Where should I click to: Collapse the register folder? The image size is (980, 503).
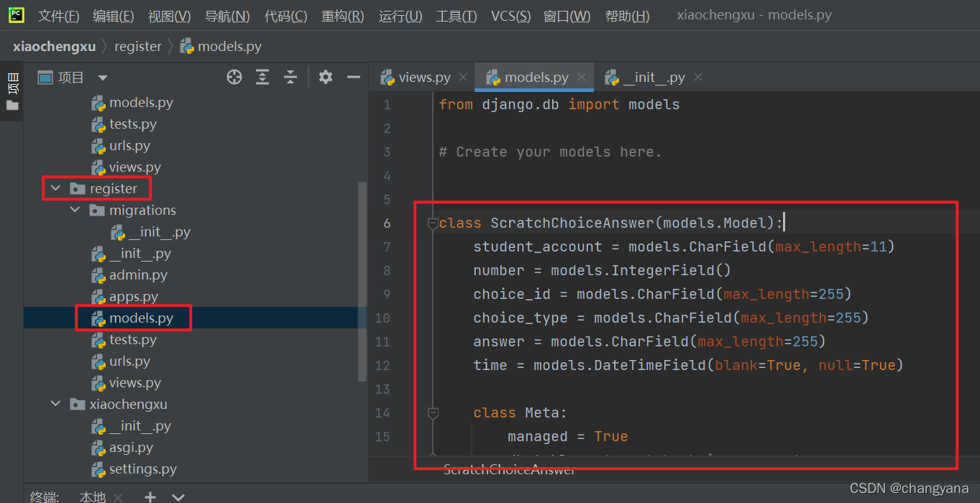[56, 189]
